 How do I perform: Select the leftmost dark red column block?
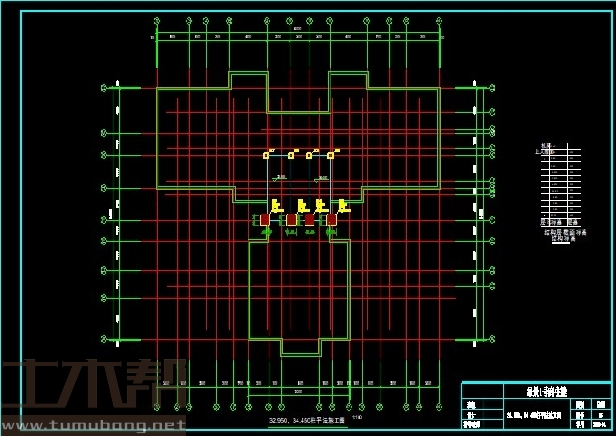pyautogui.click(x=265, y=219)
